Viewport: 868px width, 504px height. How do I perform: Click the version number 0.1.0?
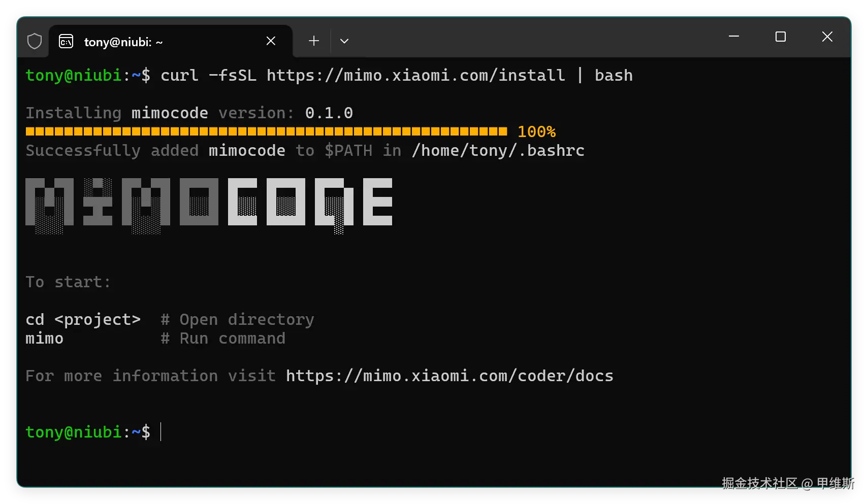click(329, 113)
